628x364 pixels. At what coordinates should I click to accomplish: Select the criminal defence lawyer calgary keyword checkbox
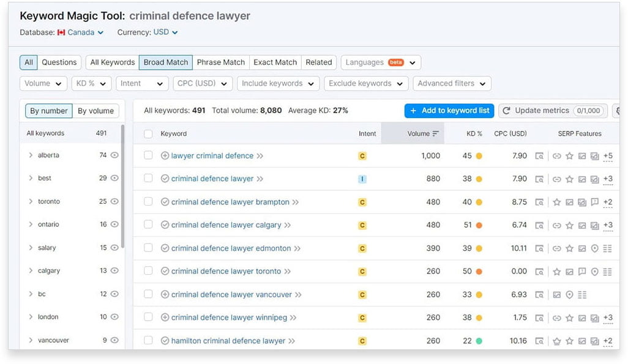tap(148, 225)
